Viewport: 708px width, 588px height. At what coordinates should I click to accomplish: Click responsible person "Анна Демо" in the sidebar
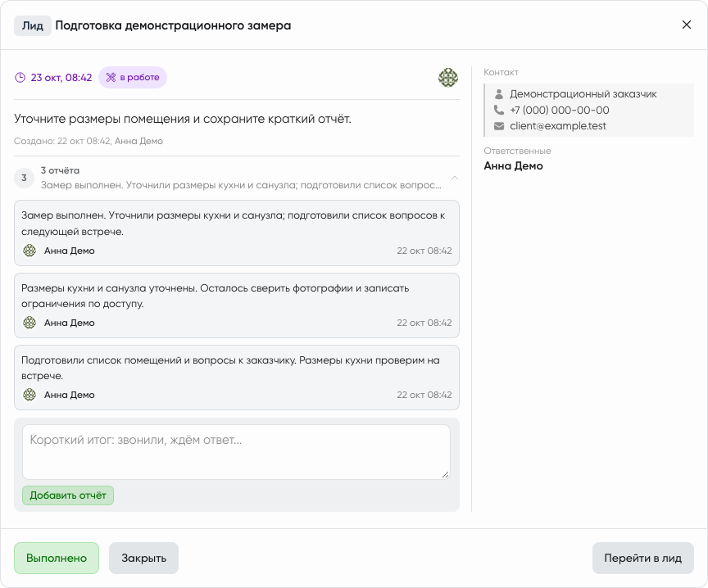pyautogui.click(x=514, y=166)
